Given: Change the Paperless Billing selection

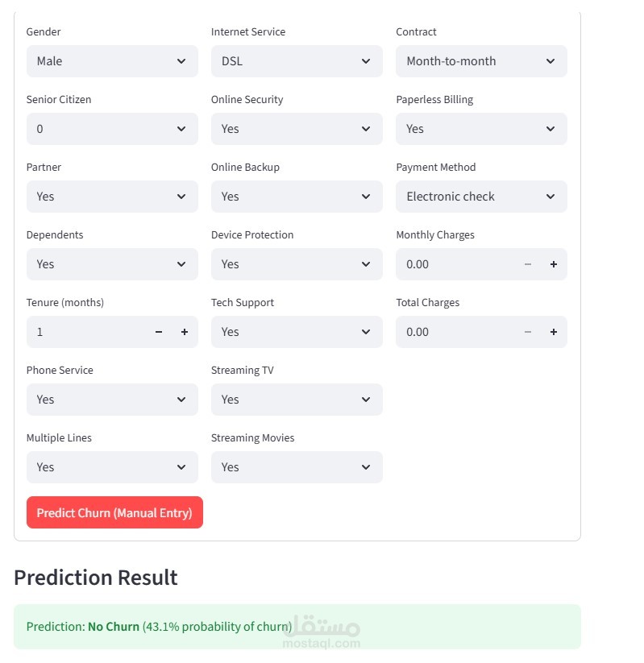Looking at the screenshot, I should point(481,129).
